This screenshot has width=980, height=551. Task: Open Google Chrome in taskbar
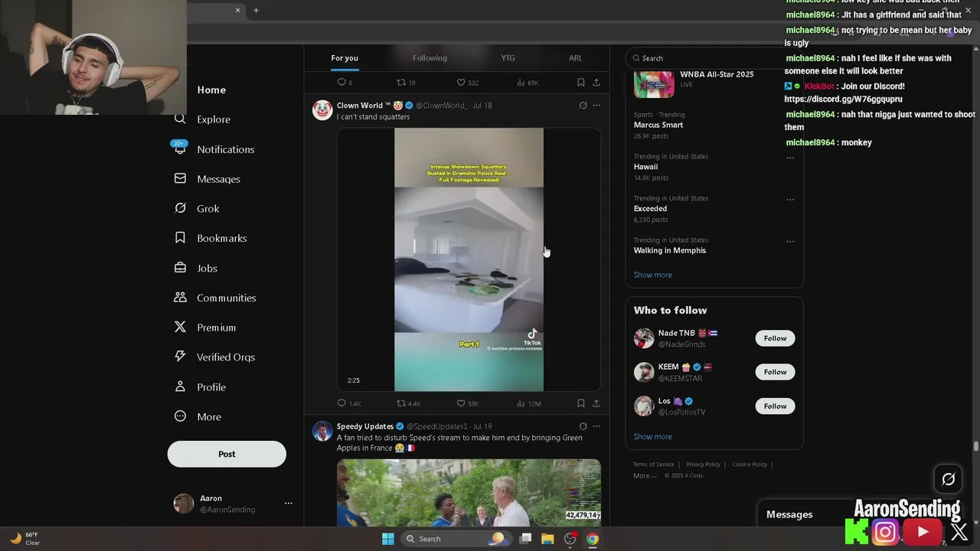[x=592, y=539]
